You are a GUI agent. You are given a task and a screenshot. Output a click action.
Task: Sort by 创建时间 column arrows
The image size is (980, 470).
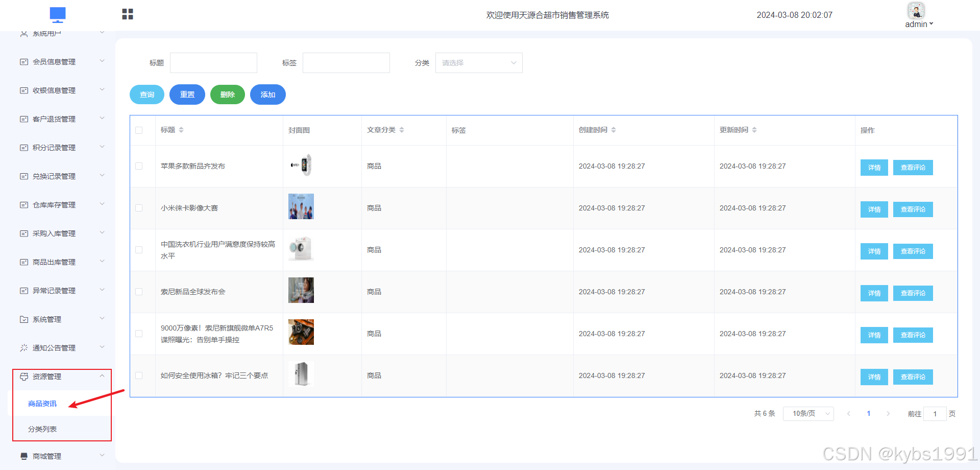point(614,130)
